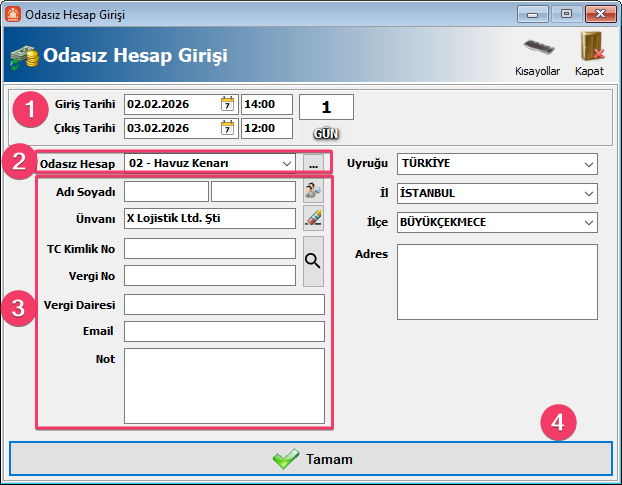
Task: Click the GÜN day count box
Action: coord(326,107)
